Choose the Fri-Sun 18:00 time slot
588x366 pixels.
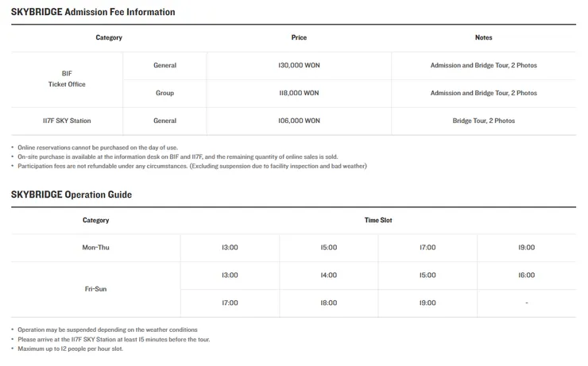328,303
